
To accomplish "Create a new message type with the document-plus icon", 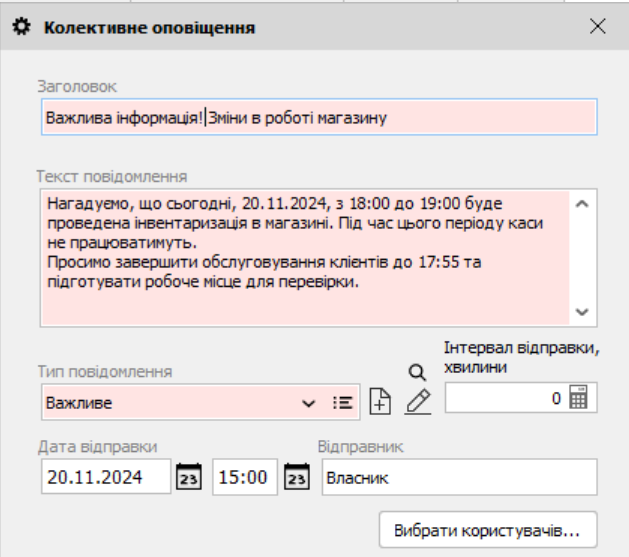I will (380, 401).
